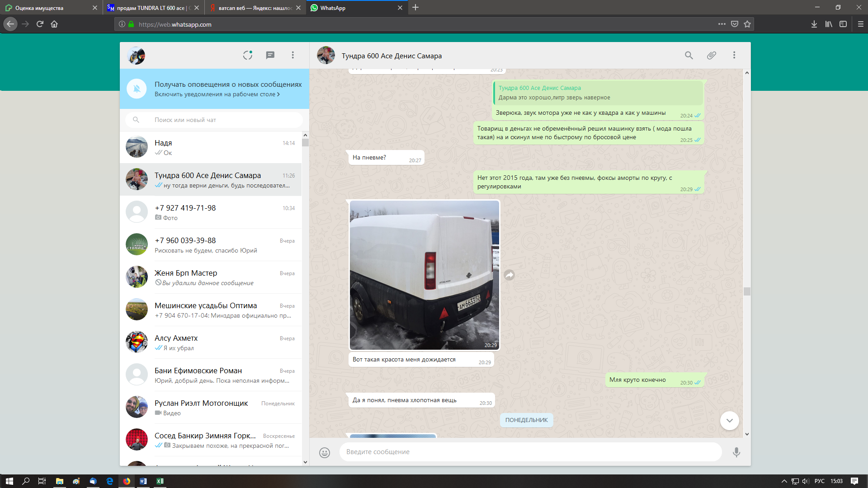Click quoted reply from Тундра 600 Асе

click(x=598, y=93)
